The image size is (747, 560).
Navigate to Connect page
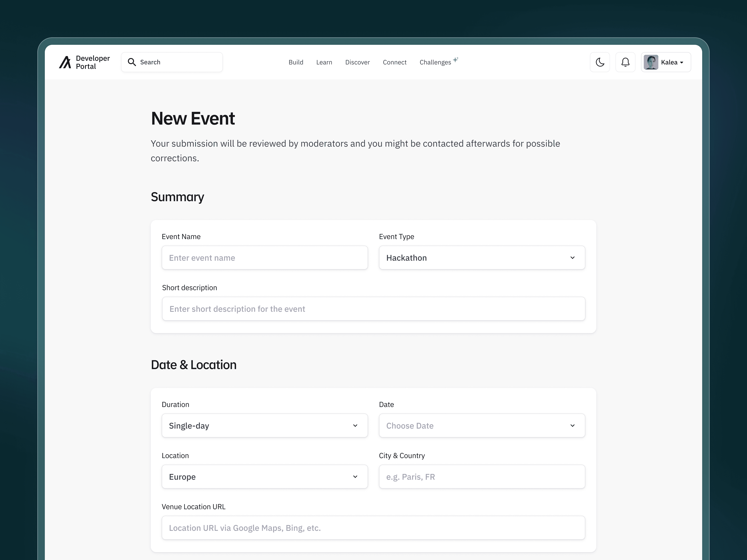pos(395,62)
